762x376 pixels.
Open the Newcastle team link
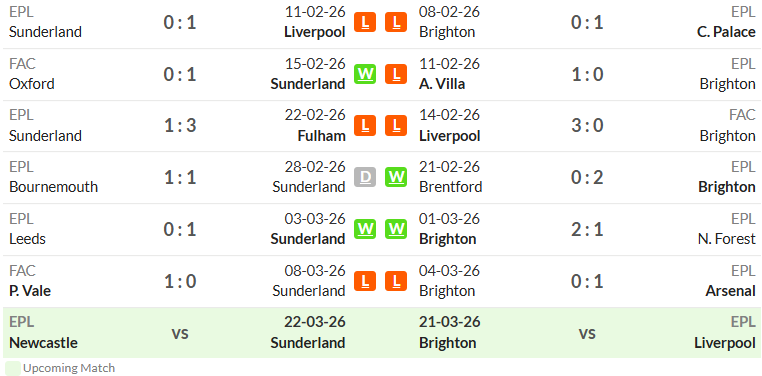coord(43,343)
